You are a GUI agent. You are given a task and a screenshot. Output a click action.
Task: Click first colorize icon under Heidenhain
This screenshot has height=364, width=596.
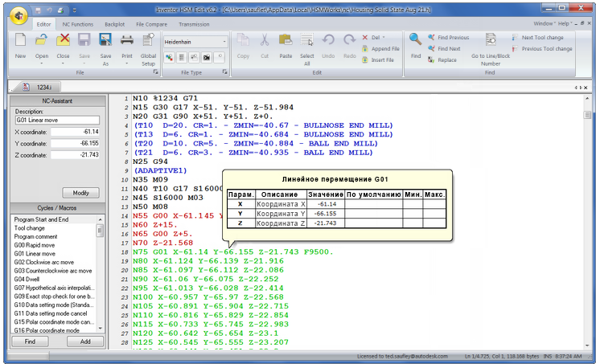click(x=169, y=57)
